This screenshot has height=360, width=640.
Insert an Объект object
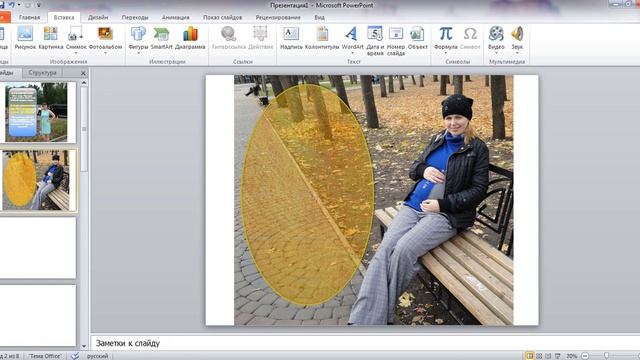(x=418, y=38)
